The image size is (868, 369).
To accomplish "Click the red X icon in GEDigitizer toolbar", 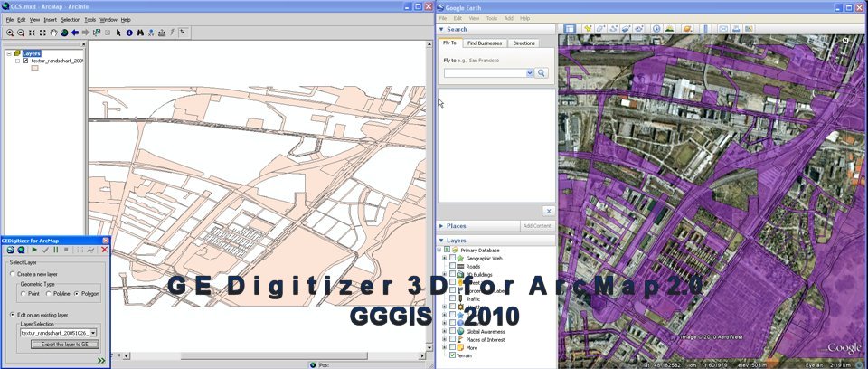I will click(104, 250).
